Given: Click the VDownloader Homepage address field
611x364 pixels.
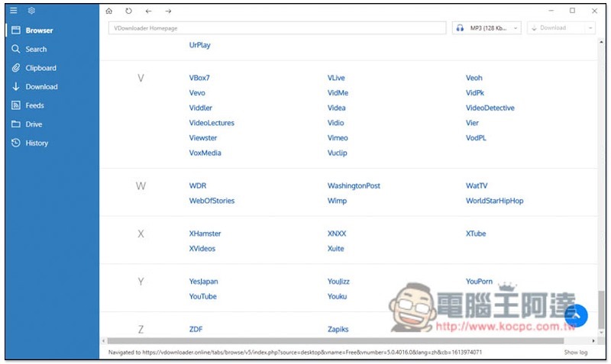Looking at the screenshot, I should click(x=277, y=28).
